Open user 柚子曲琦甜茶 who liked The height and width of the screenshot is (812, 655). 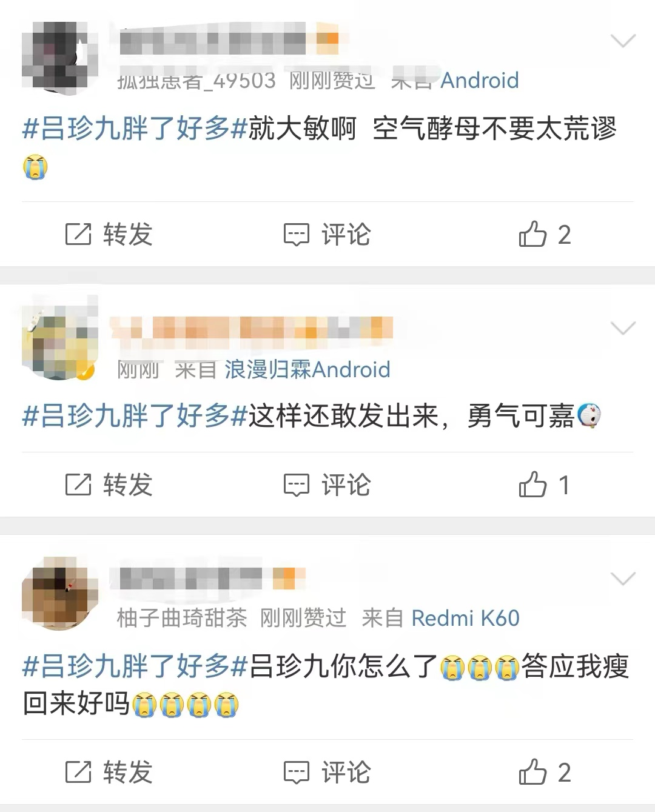pyautogui.click(x=182, y=618)
